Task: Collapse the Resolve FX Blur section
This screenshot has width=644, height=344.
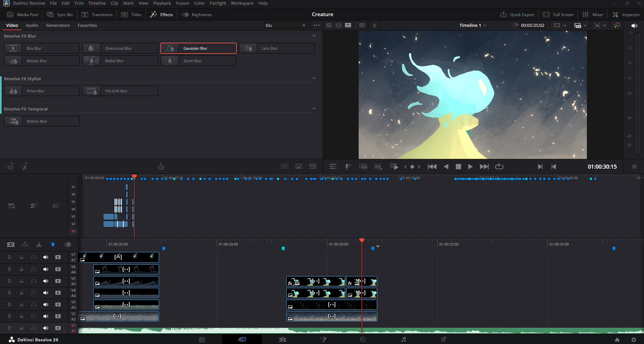Action: (x=314, y=36)
